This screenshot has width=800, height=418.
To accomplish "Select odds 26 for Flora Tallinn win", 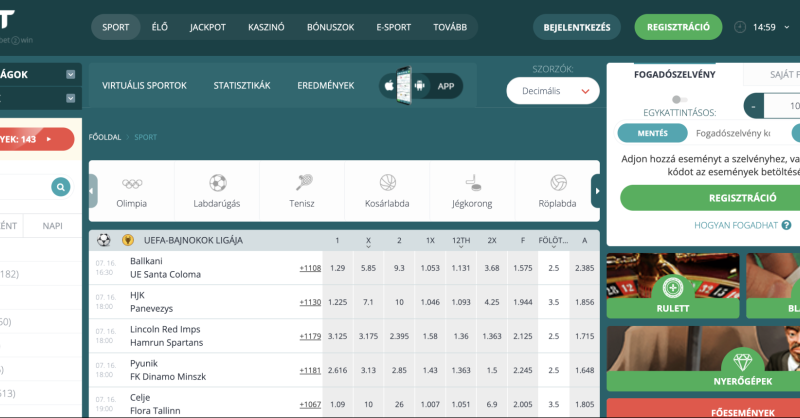I will [x=399, y=404].
